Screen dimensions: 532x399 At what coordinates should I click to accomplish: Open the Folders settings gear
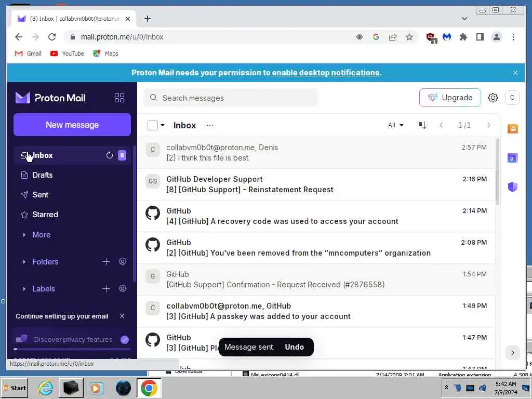pyautogui.click(x=123, y=262)
